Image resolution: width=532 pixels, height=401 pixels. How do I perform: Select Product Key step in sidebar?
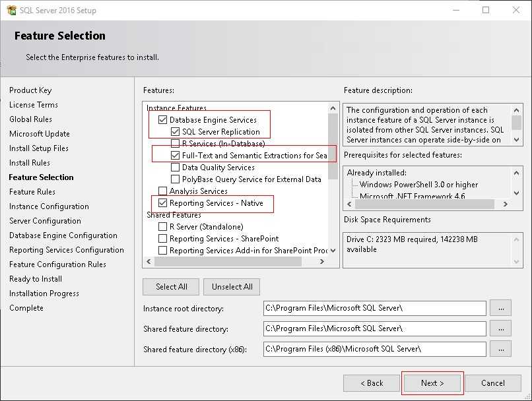pos(30,90)
